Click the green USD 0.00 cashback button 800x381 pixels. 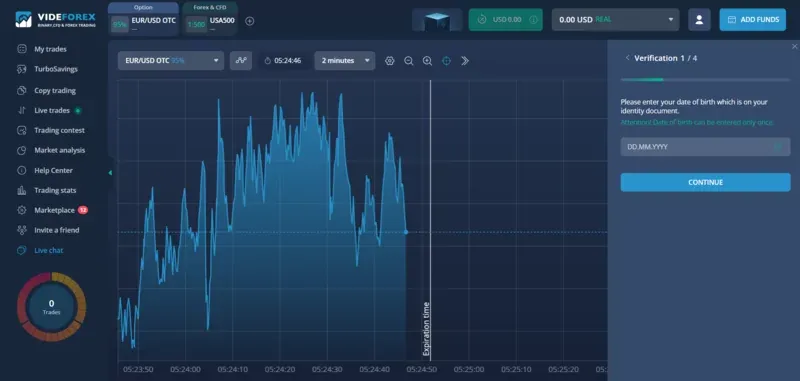coord(506,19)
